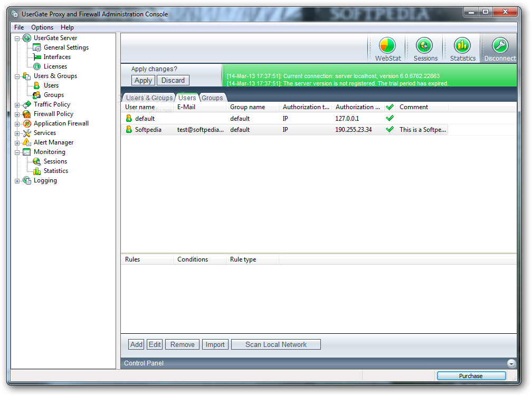Viewport: 532px width, 396px height.
Task: Click the Logging tree icon
Action: [27, 180]
